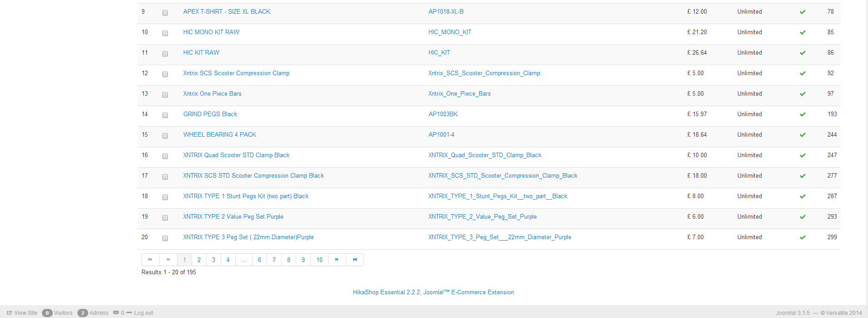Open XNTRIX TYPE 2 Value Peg Set Purple
The image size is (868, 318).
point(233,216)
